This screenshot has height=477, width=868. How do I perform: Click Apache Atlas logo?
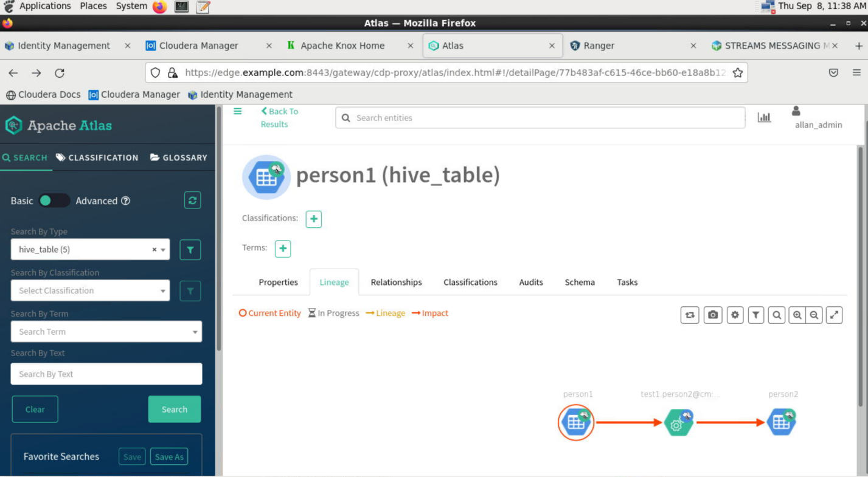click(58, 126)
